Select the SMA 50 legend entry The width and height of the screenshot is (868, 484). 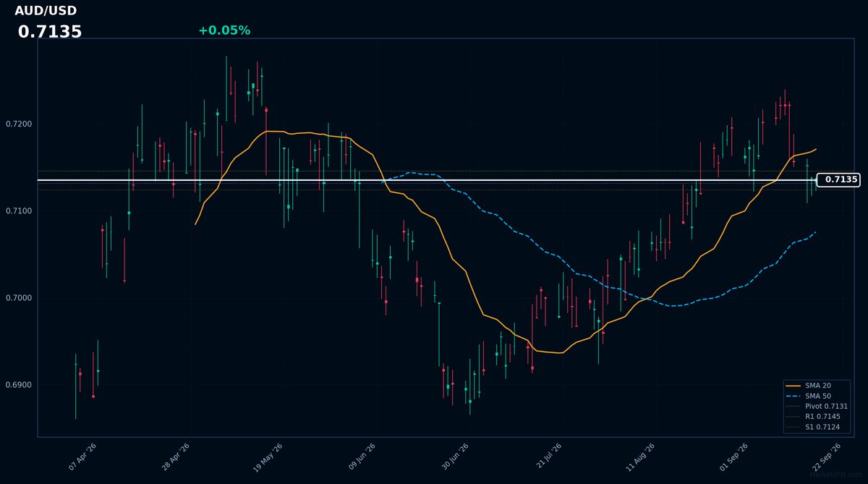click(818, 396)
